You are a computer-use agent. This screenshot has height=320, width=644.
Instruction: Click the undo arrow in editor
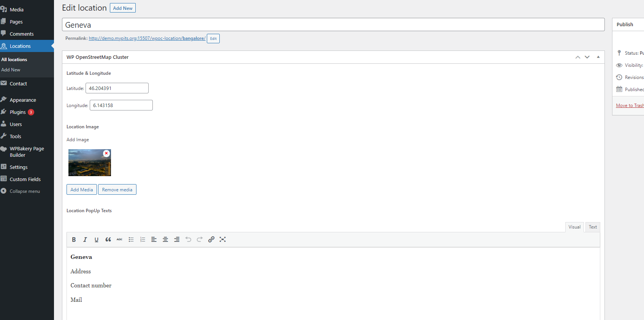[x=188, y=240]
